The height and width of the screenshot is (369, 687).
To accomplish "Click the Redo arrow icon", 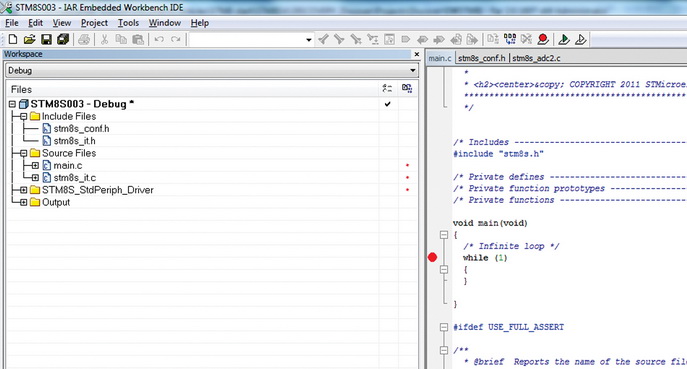I will [x=176, y=39].
